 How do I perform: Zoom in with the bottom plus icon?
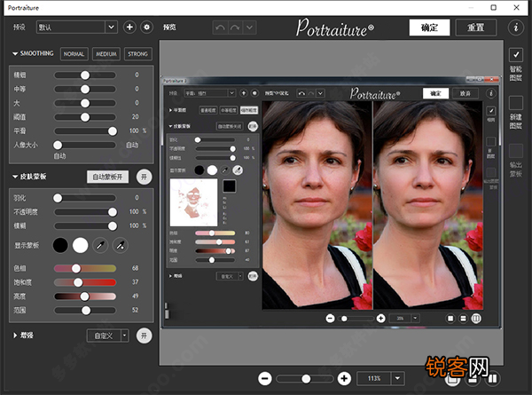tap(344, 378)
